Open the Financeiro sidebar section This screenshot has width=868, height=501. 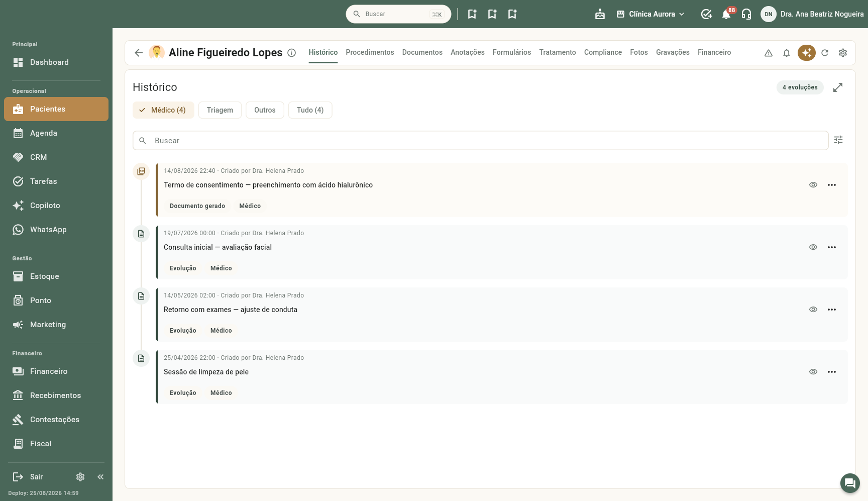click(x=56, y=371)
